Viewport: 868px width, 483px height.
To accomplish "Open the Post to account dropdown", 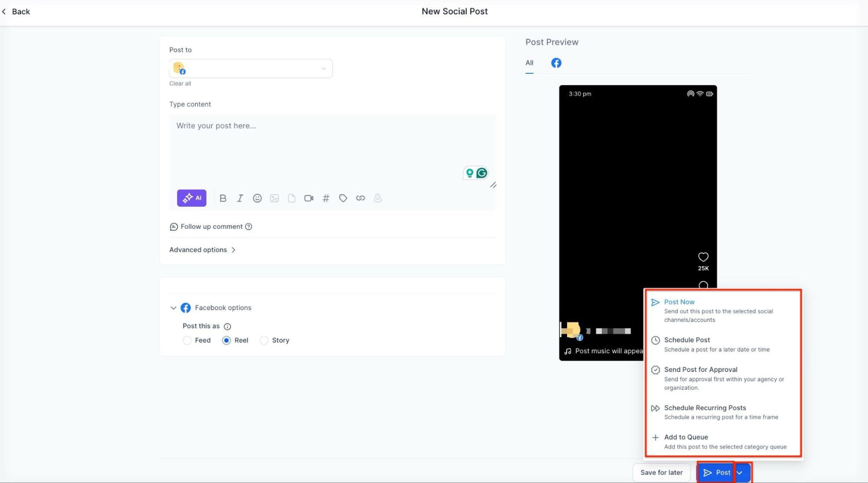I will tap(251, 69).
